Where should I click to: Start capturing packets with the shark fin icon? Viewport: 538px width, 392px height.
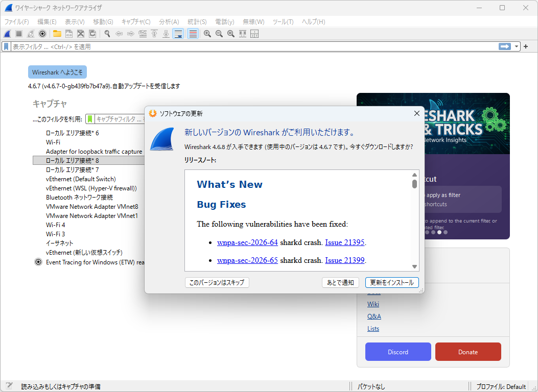[7, 34]
